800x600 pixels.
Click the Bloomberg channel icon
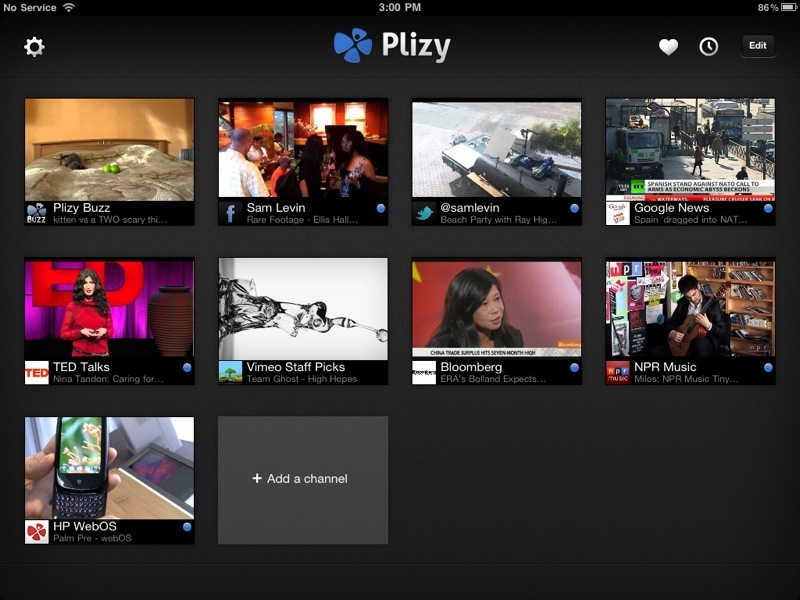(424, 372)
